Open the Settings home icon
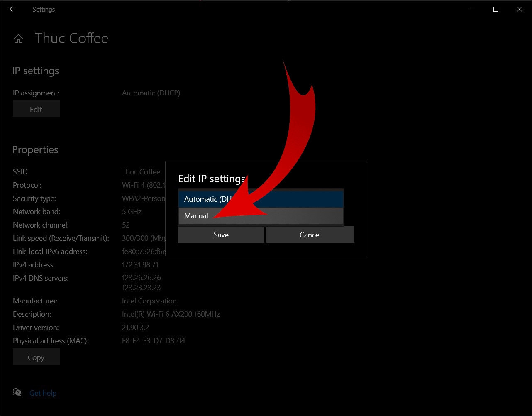The height and width of the screenshot is (416, 532). coord(18,39)
